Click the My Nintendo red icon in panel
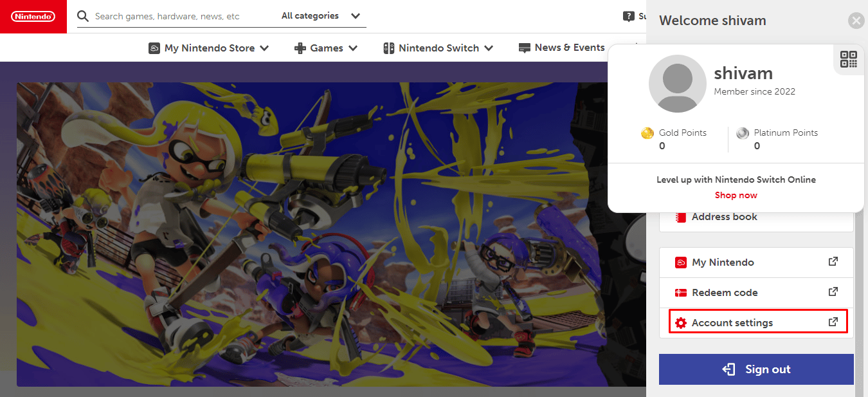Screen dimensions: 868x397 tap(681, 263)
